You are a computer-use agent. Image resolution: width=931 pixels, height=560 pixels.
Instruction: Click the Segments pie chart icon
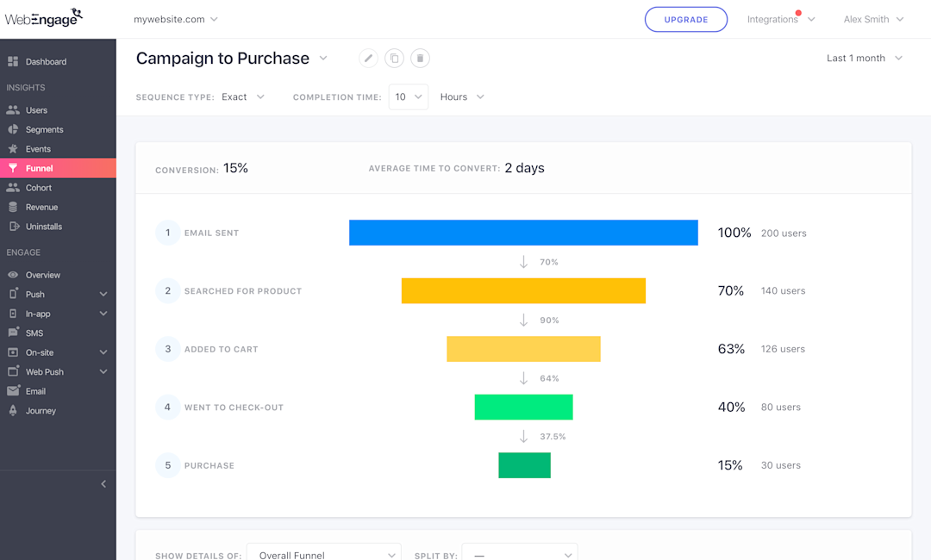click(13, 129)
